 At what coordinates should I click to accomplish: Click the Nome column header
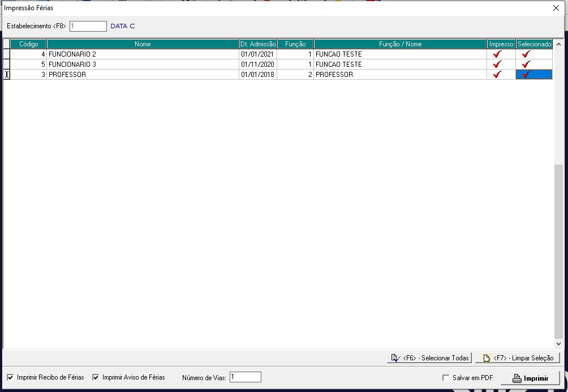point(143,44)
